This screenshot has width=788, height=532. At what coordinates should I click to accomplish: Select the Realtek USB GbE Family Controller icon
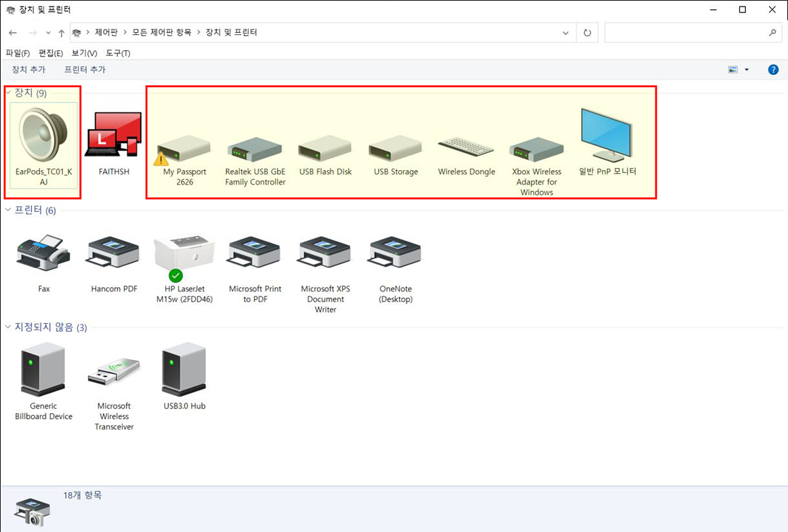[255, 149]
